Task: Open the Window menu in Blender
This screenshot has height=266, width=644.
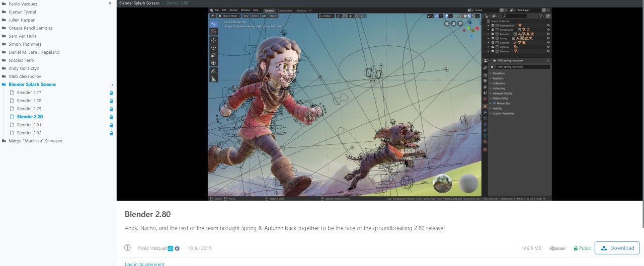Action: [x=246, y=10]
